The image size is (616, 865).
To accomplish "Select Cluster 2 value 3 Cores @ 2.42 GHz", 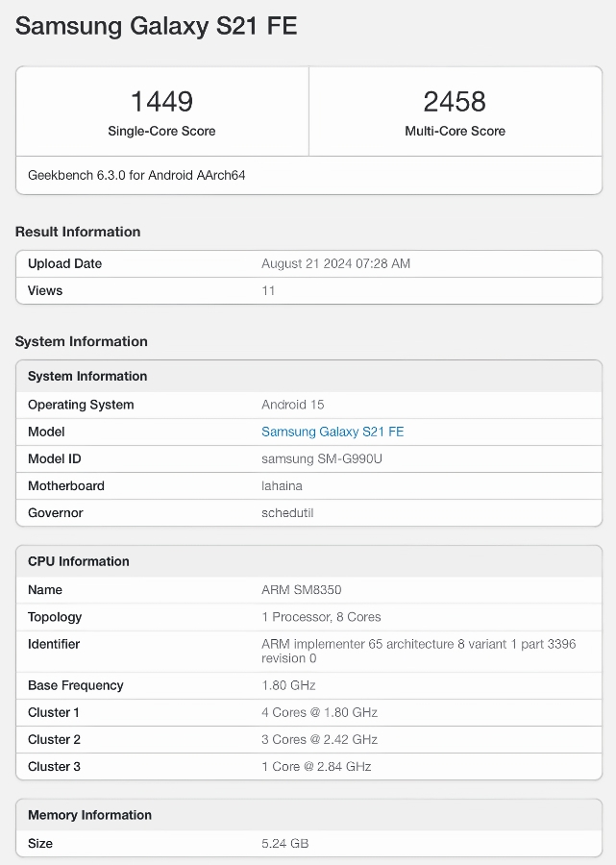I will [320, 739].
